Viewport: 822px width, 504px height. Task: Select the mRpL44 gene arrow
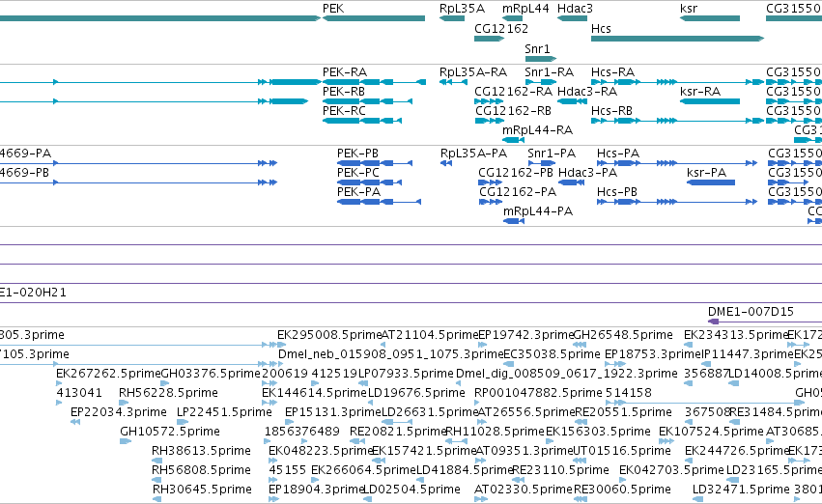[512, 18]
